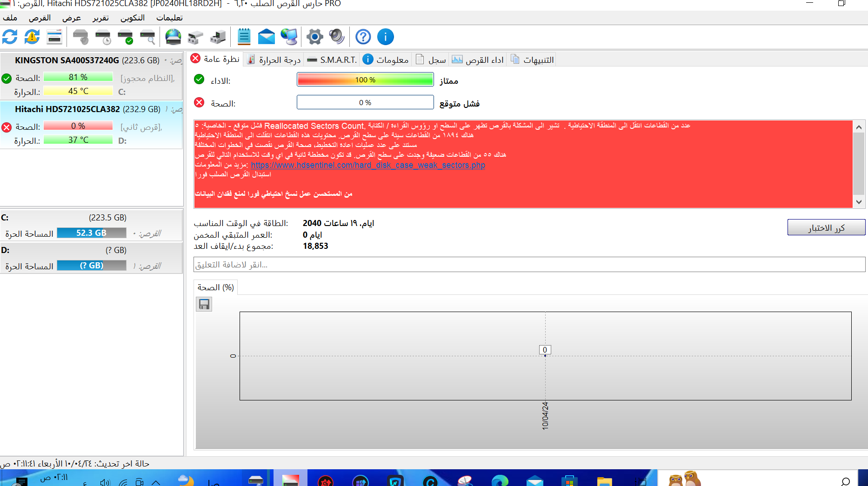Viewport: 868px width, 486px height.
Task: Click the red X status icon of Hitachi disk
Action: click(x=7, y=127)
